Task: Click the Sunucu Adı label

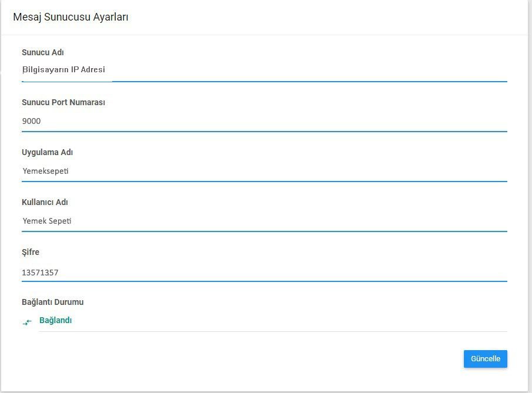Action: 42,52
